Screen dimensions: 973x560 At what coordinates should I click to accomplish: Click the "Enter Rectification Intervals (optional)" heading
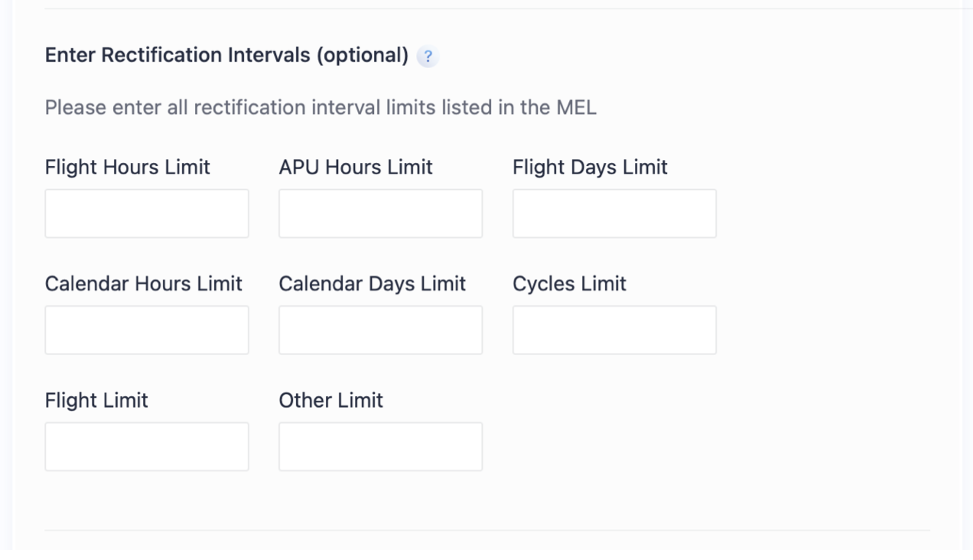(226, 55)
